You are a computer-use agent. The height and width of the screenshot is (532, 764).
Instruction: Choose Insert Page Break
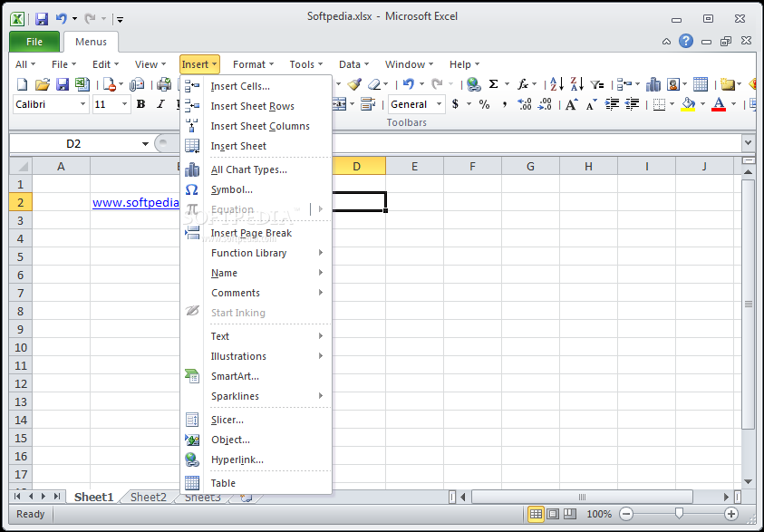[x=256, y=233]
